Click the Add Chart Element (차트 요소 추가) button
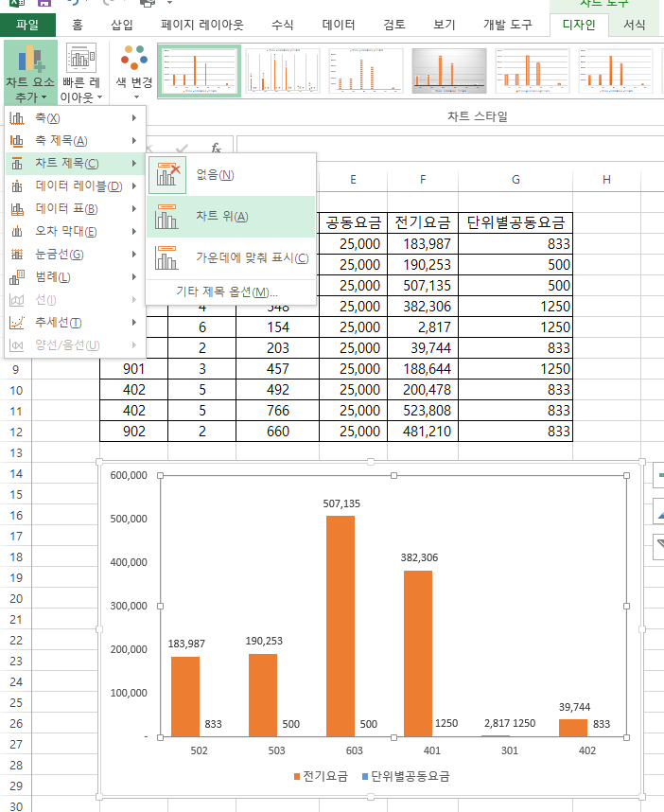Screen dimensions: 664x812 29,71
